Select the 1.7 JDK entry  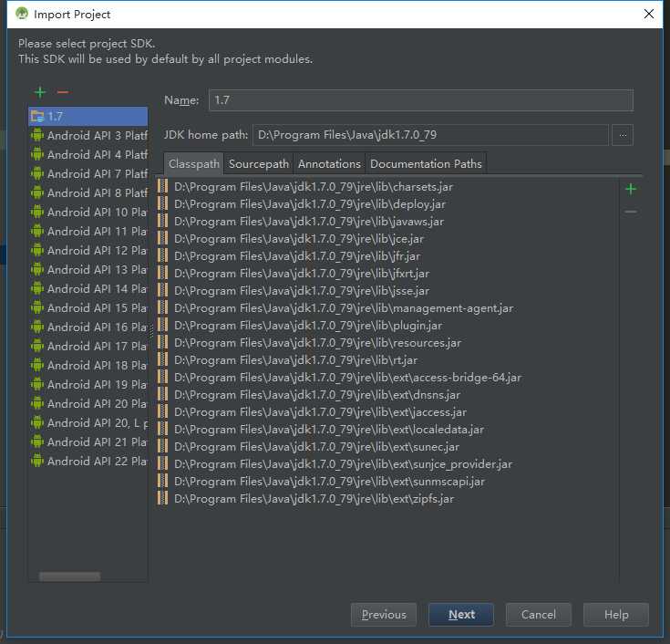[x=88, y=117]
